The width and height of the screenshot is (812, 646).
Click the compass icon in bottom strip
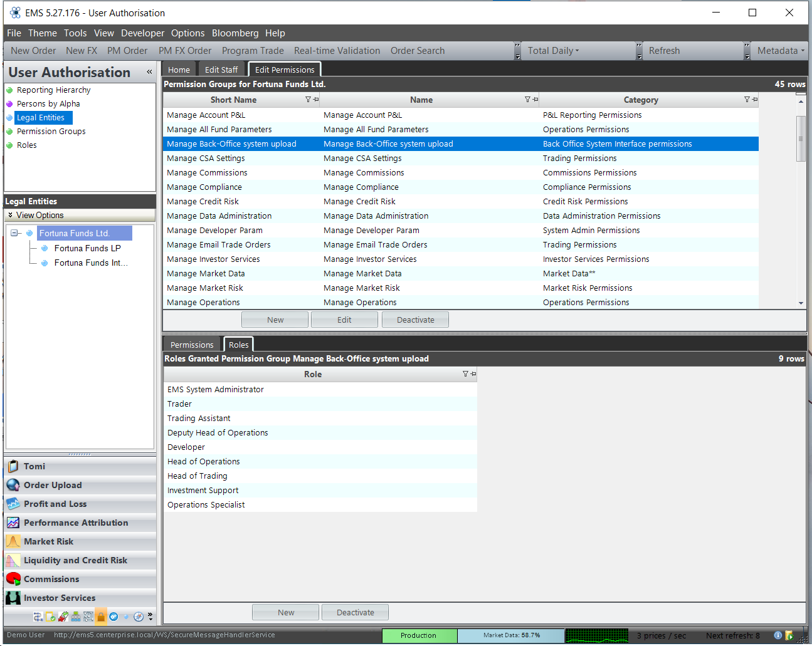tap(139, 617)
